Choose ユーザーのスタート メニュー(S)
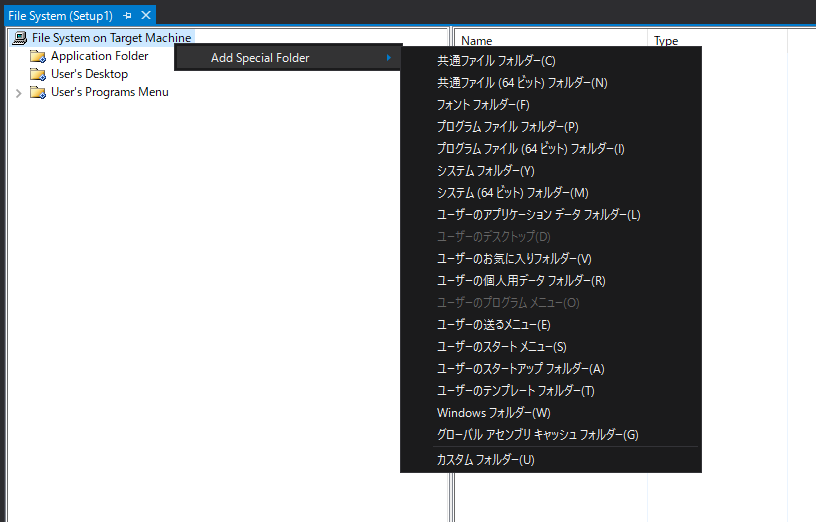The height and width of the screenshot is (522, 816). coord(551,347)
